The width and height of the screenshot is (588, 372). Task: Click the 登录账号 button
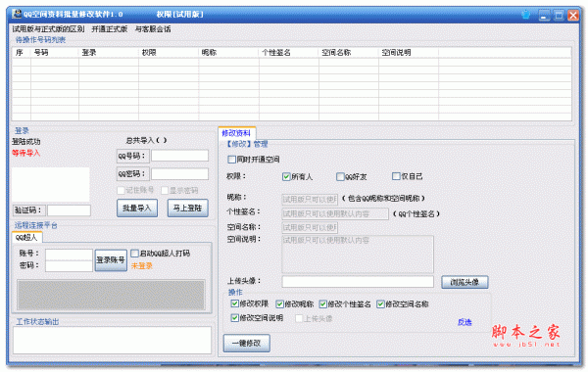click(x=111, y=259)
